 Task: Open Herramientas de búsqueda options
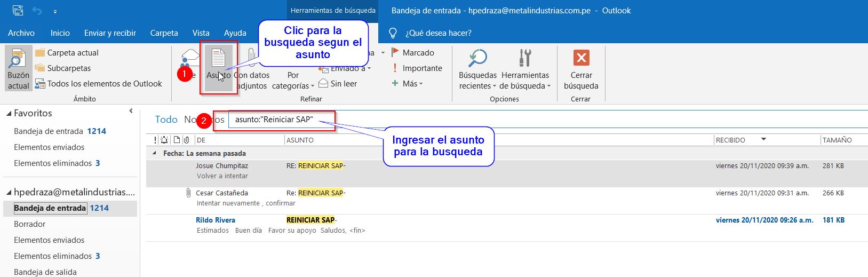525,69
